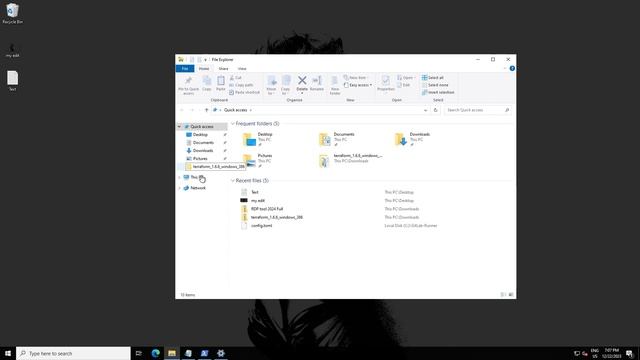This screenshot has width=640, height=360.
Task: Collapse the Quick access tree node
Action: point(179,127)
